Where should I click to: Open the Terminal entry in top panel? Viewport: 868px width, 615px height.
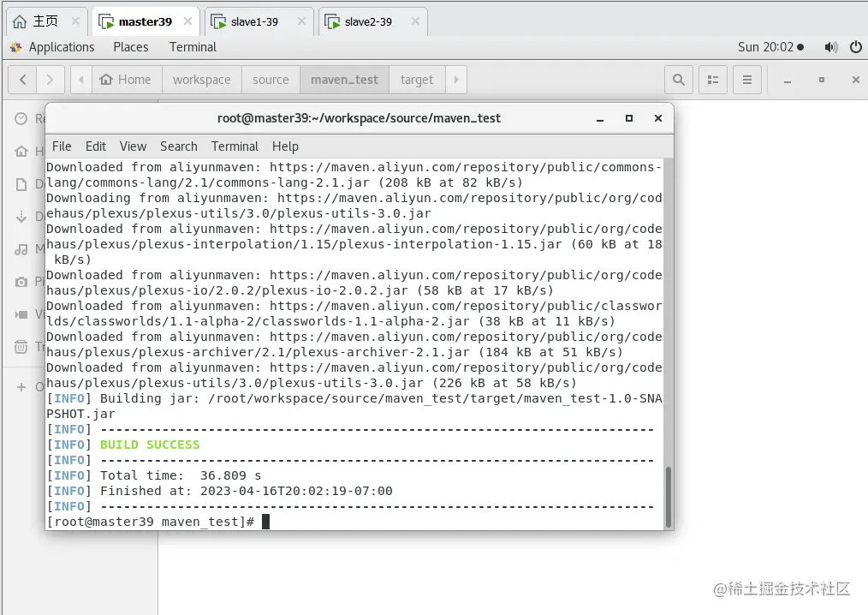point(193,47)
